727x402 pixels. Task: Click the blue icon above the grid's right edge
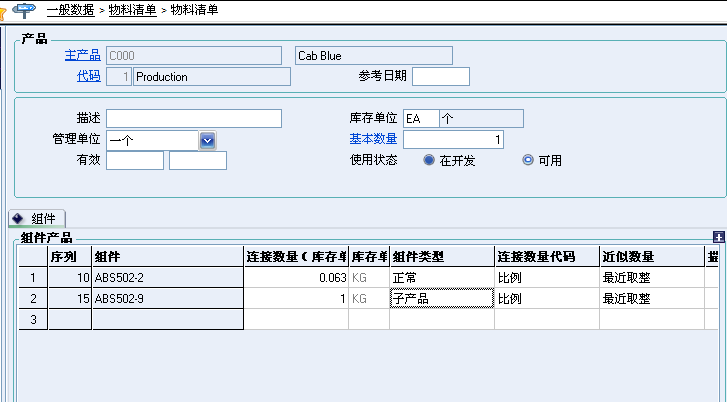coord(718,237)
